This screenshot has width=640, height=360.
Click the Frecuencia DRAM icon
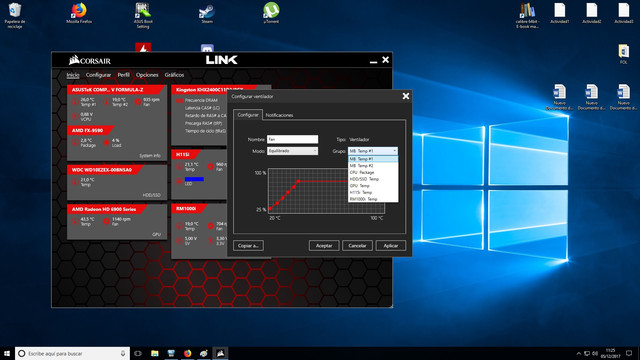(179, 100)
